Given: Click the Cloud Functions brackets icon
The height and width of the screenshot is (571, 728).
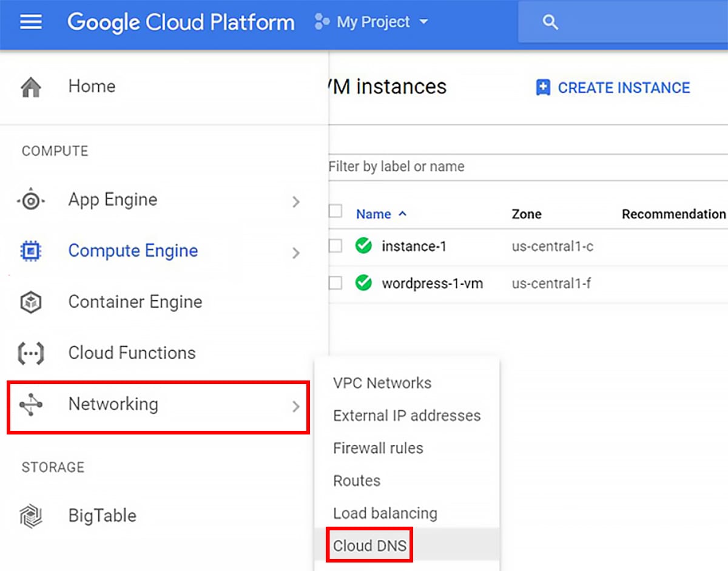Looking at the screenshot, I should [x=31, y=353].
